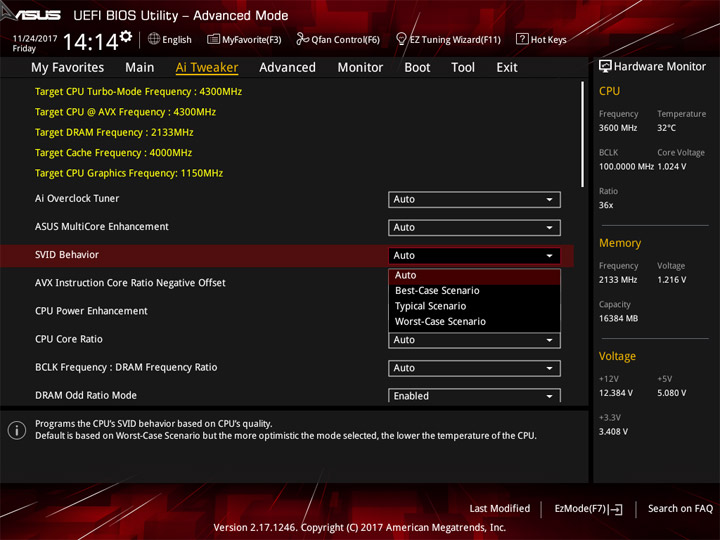This screenshot has width=720, height=540.
Task: Switch to the Main tab
Action: tap(140, 68)
